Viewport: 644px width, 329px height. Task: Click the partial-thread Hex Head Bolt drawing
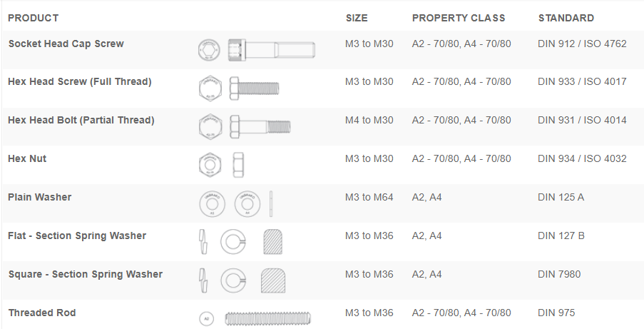tap(260, 126)
